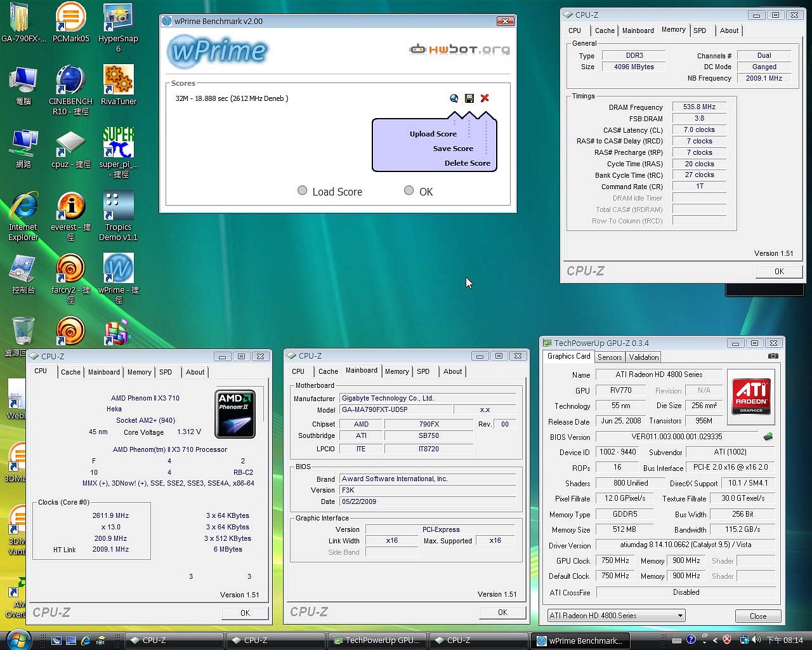Switch to the Validation tab in GPU-Z
The width and height of the screenshot is (812, 650).
pyautogui.click(x=644, y=357)
